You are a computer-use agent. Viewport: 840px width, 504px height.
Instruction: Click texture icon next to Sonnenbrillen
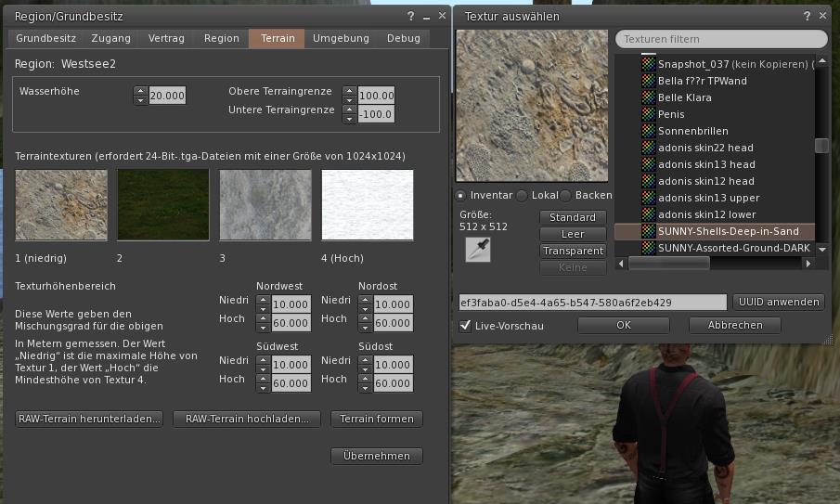point(649,131)
